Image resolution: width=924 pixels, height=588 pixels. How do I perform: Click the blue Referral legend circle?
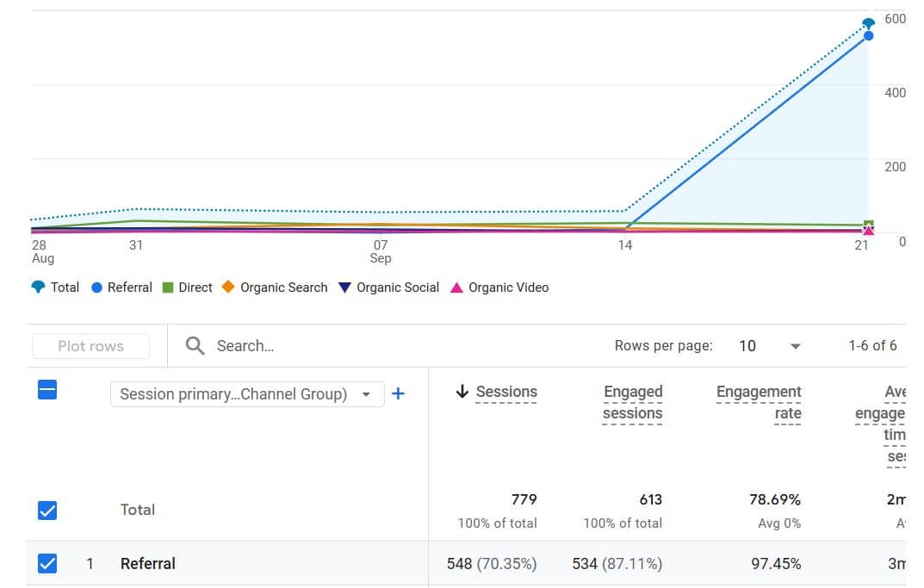point(96,288)
